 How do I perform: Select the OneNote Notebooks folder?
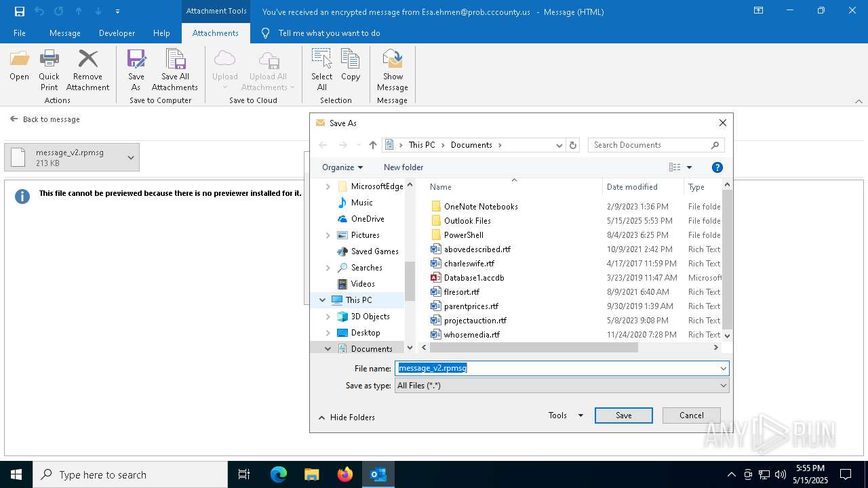481,207
